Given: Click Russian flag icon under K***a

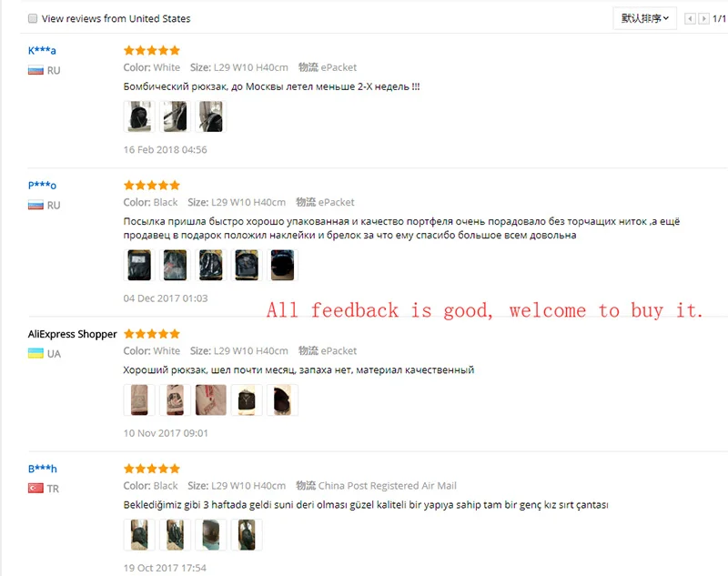Looking at the screenshot, I should 35,71.
